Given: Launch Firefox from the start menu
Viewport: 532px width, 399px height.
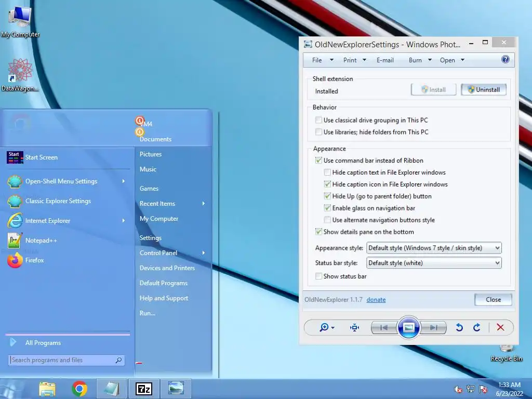Looking at the screenshot, I should [68, 260].
